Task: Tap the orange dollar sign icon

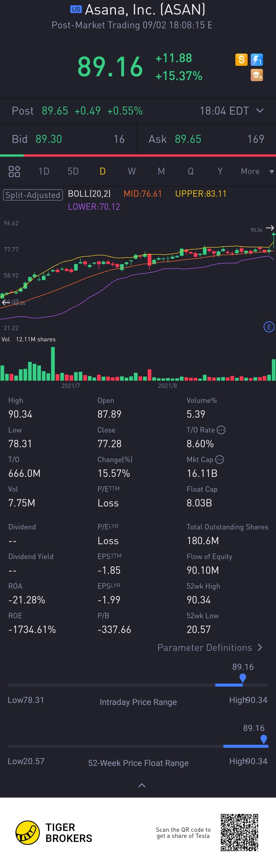Action: (x=241, y=60)
